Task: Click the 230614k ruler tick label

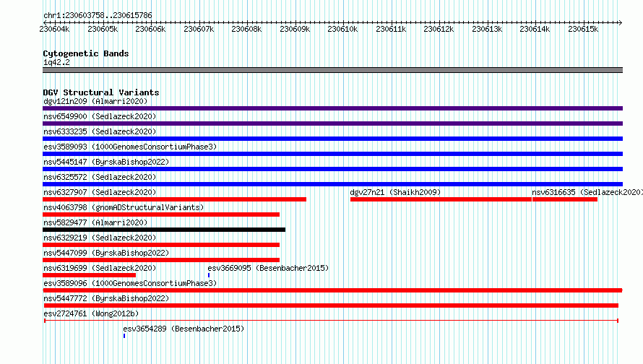Action: point(535,29)
